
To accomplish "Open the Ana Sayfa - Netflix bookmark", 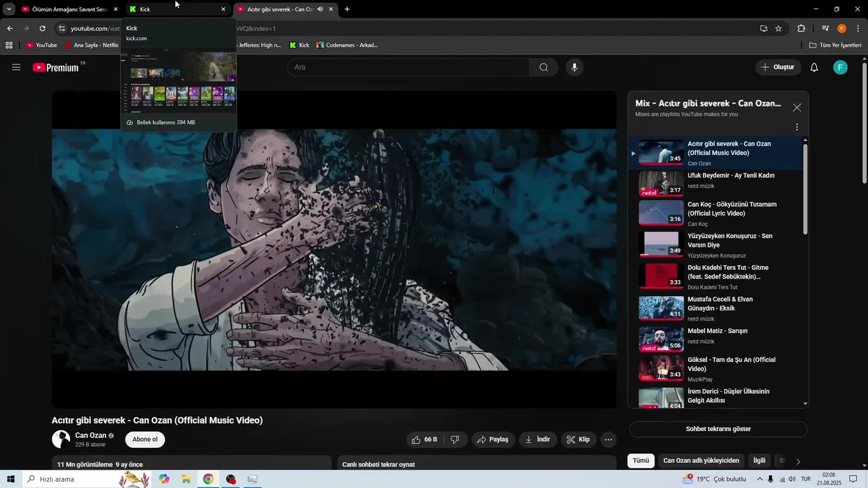I will coord(92,45).
